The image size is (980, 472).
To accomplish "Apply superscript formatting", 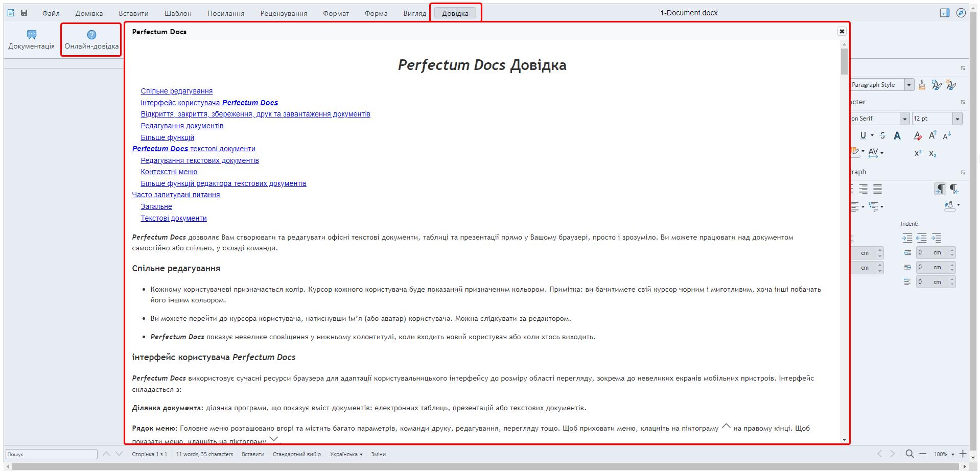I will (x=918, y=153).
